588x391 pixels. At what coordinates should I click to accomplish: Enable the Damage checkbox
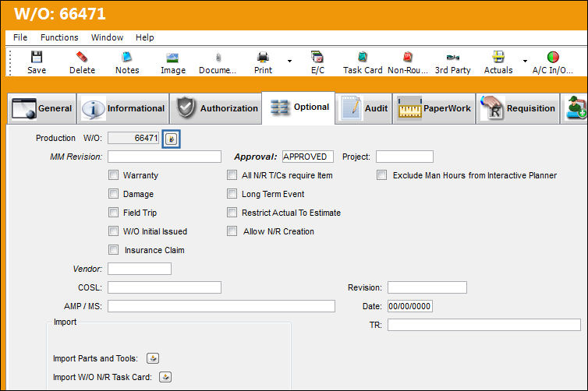tap(113, 194)
